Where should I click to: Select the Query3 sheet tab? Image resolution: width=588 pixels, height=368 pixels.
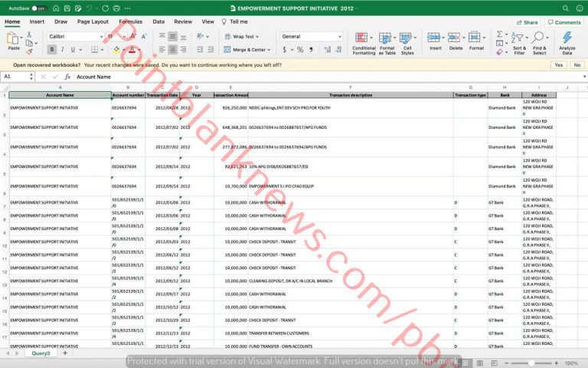click(41, 353)
